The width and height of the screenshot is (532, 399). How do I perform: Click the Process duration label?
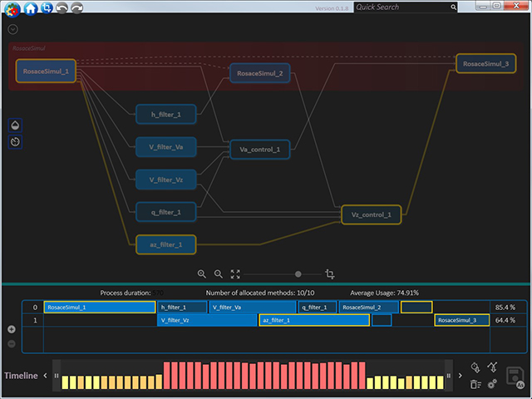[x=126, y=293]
